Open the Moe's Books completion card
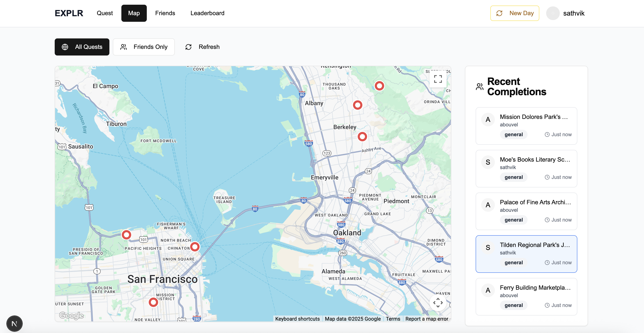Screen dimensions: 644x333 click(526, 168)
